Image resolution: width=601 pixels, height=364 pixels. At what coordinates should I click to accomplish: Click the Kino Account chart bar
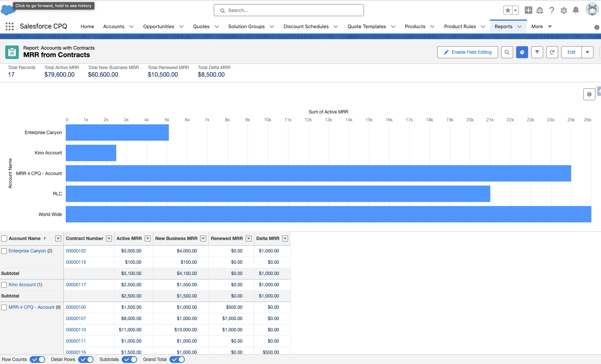pos(91,153)
